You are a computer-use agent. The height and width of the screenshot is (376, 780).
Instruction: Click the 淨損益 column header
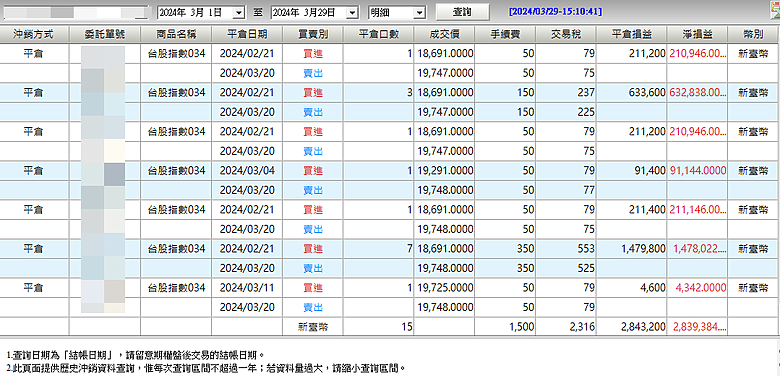point(697,34)
